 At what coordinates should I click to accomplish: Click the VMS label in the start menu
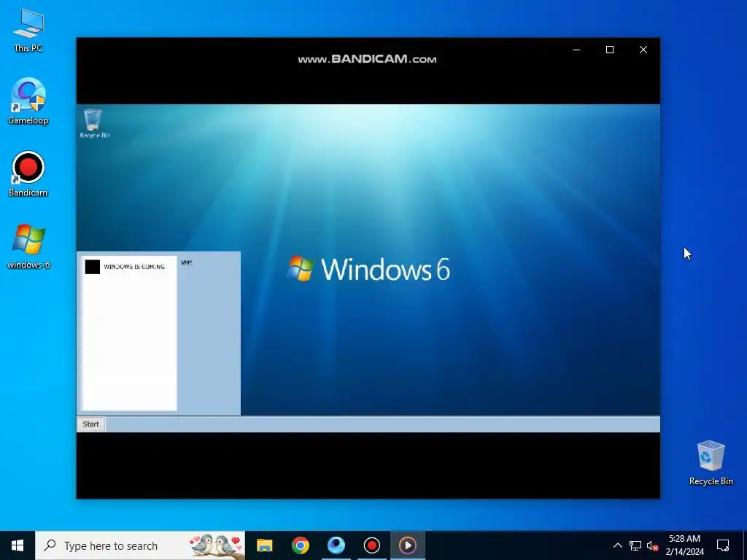tap(186, 262)
